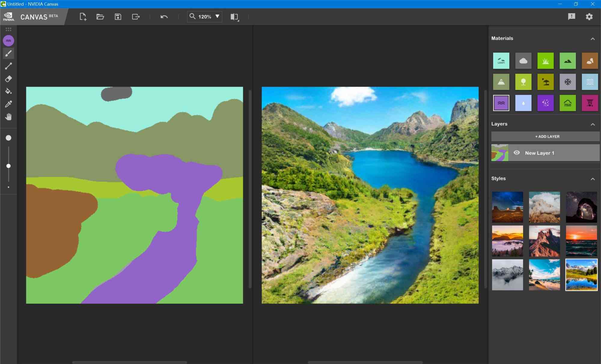Click the cloud material icon
The image size is (601, 364).
coord(523,61)
